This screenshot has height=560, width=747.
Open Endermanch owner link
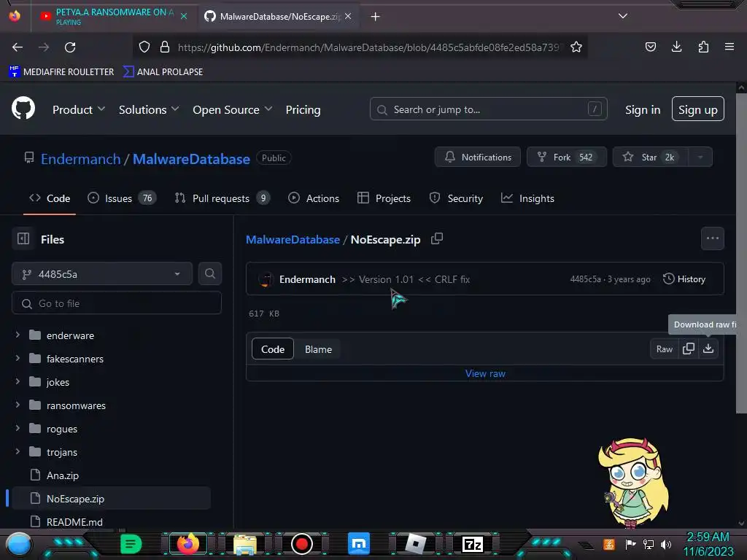click(x=80, y=158)
